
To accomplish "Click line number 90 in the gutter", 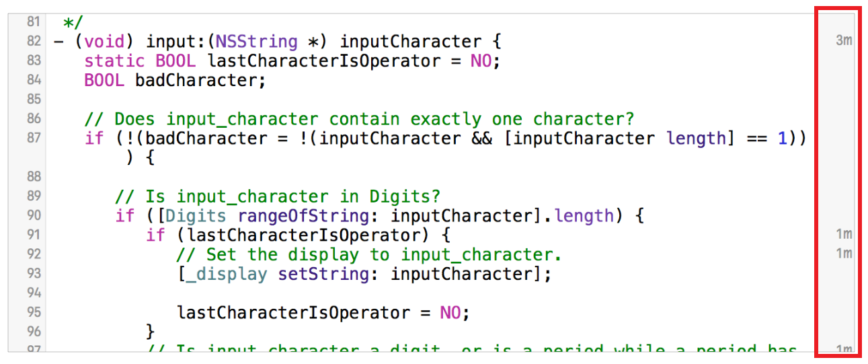I will click(34, 215).
